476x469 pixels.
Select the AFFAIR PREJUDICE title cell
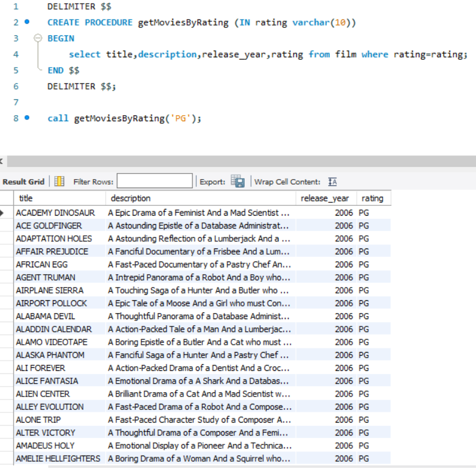pos(60,252)
